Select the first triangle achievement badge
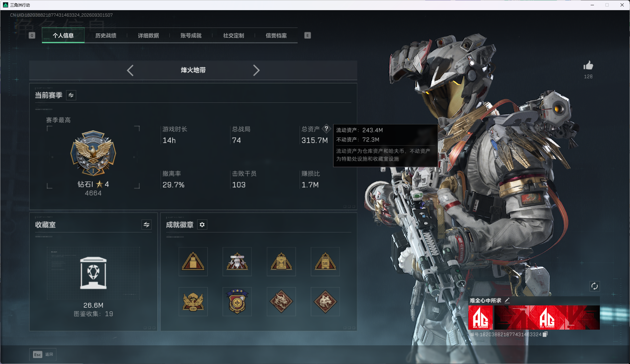 (193, 262)
